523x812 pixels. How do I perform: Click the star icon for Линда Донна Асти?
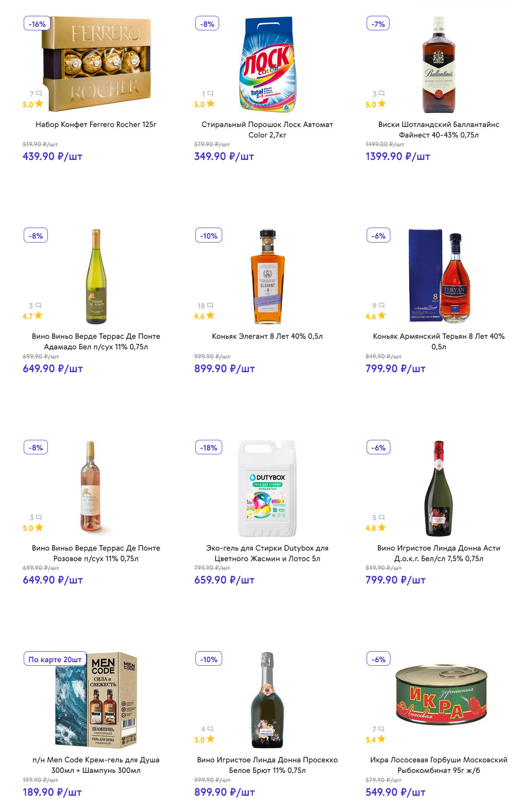[x=382, y=527]
